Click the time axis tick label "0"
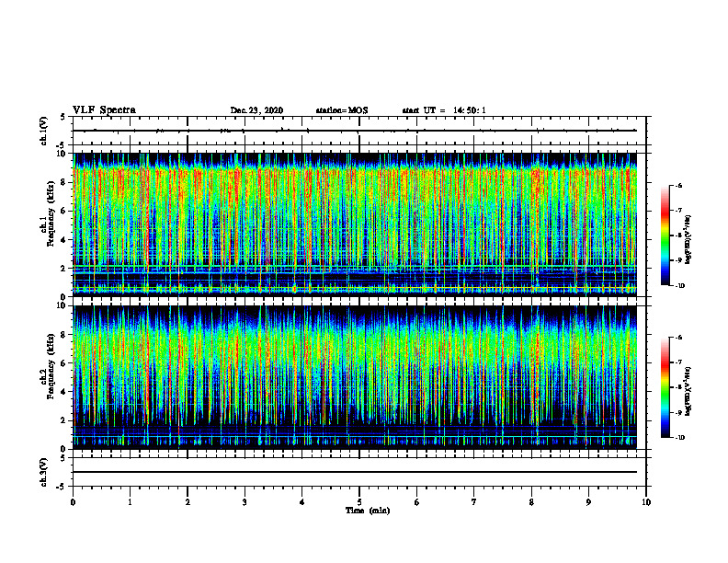The image size is (728, 563). pos(73,502)
